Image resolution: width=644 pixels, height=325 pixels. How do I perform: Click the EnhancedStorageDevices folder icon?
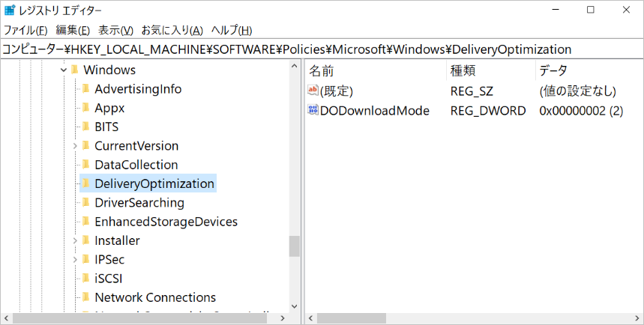pos(85,221)
